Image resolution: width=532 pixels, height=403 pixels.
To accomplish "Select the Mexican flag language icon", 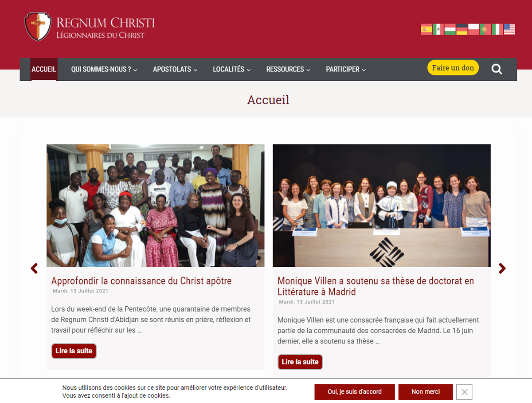I will [438, 29].
